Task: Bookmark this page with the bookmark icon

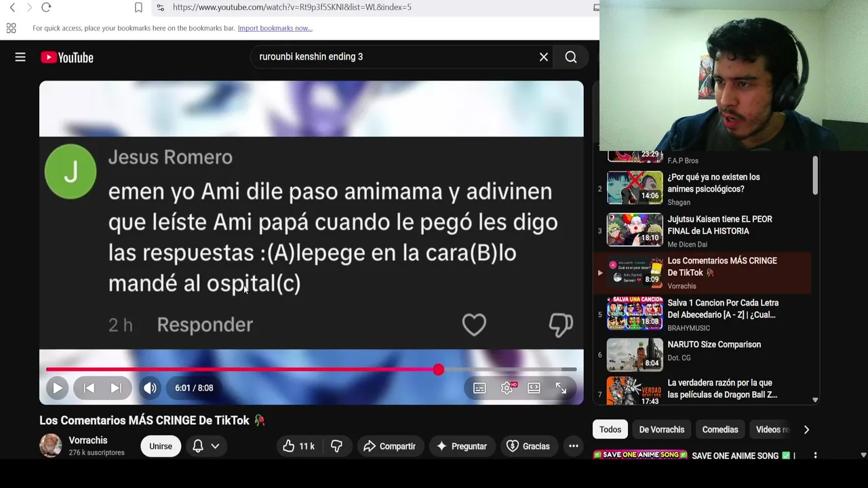Action: point(138,7)
